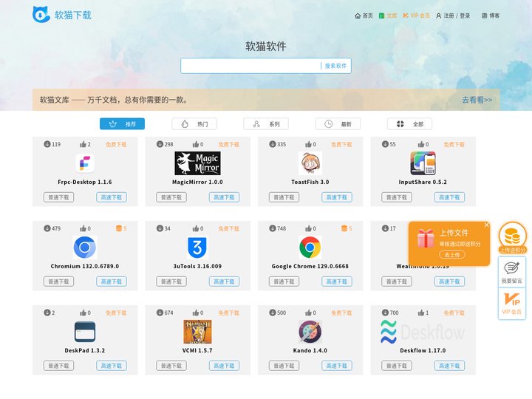
Task: Like ToastFish with thumbs-up icon
Action: pos(308,145)
